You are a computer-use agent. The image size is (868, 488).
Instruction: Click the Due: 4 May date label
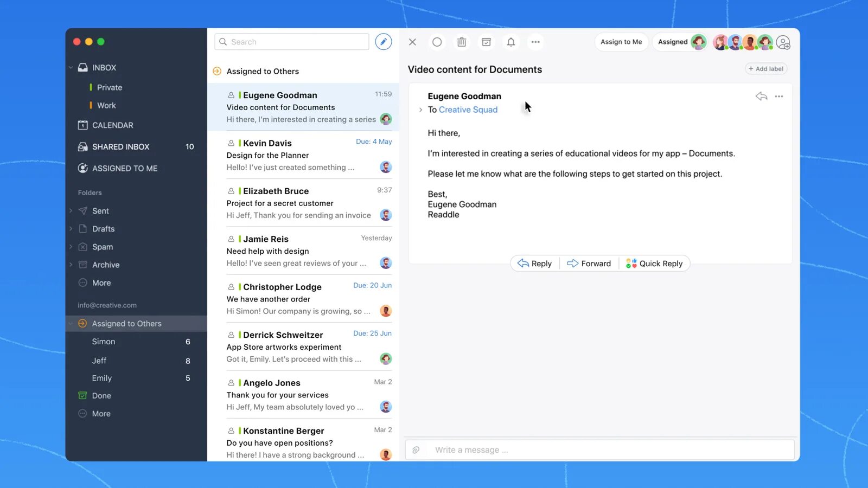click(374, 142)
